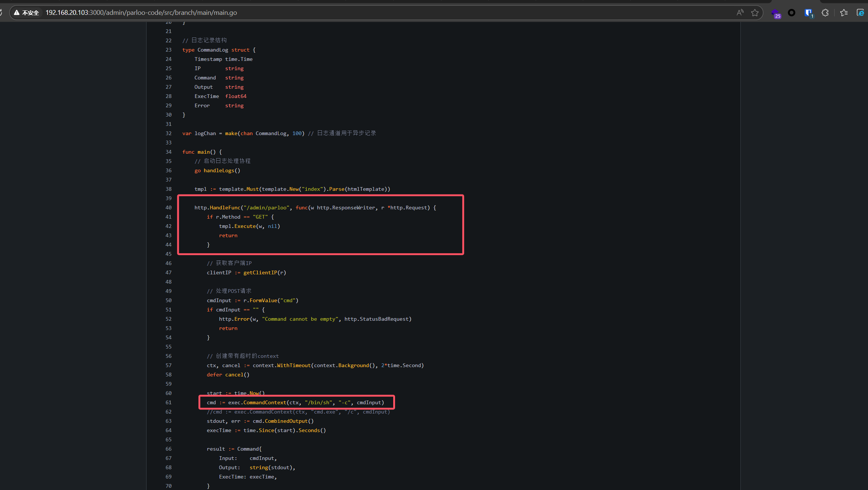Click line number 50 beside cmdInput assignment
The width and height of the screenshot is (868, 490).
pos(168,300)
